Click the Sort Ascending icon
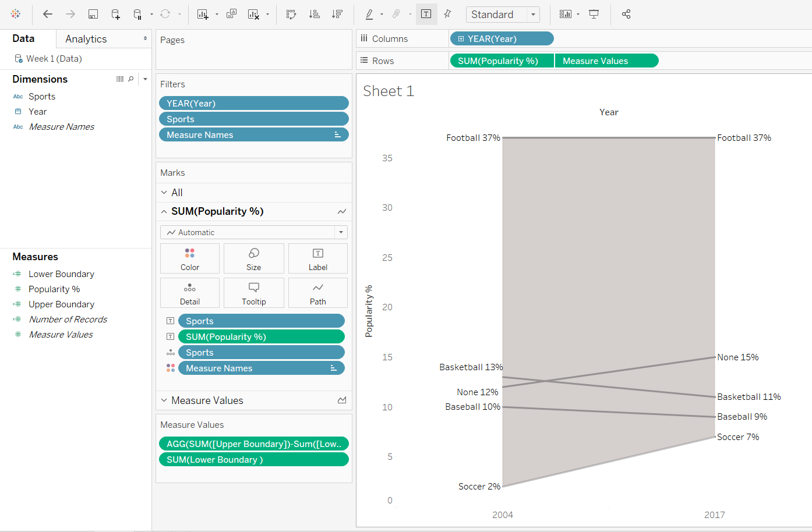The height and width of the screenshot is (532, 812). (x=314, y=14)
